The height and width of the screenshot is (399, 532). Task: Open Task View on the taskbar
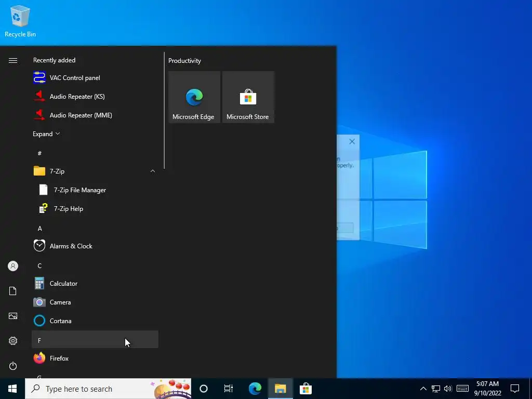coord(229,389)
